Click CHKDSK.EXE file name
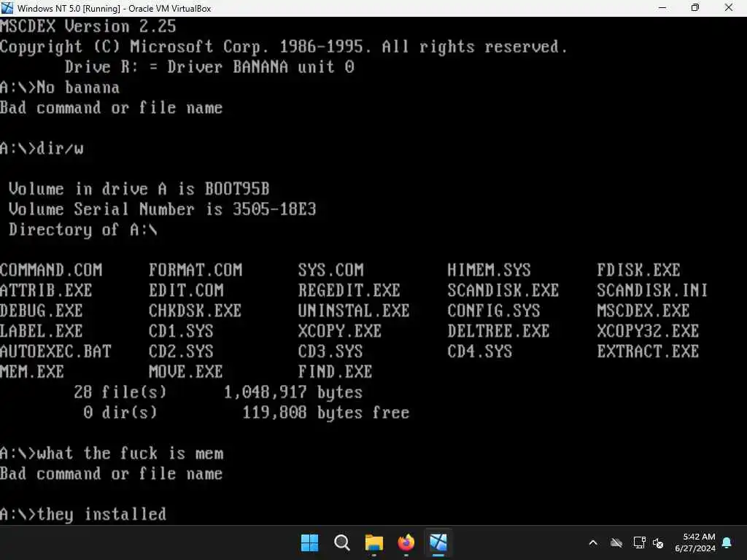Screen dimensions: 747x560 click(195, 311)
